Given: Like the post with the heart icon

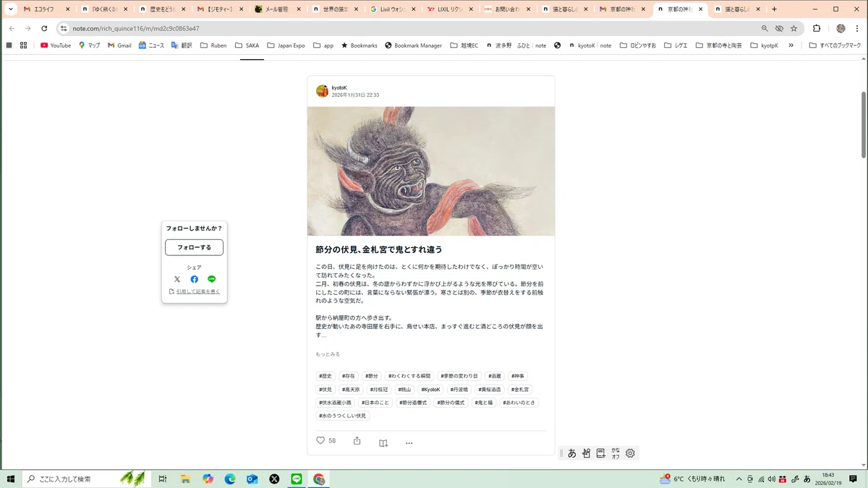Looking at the screenshot, I should [320, 440].
